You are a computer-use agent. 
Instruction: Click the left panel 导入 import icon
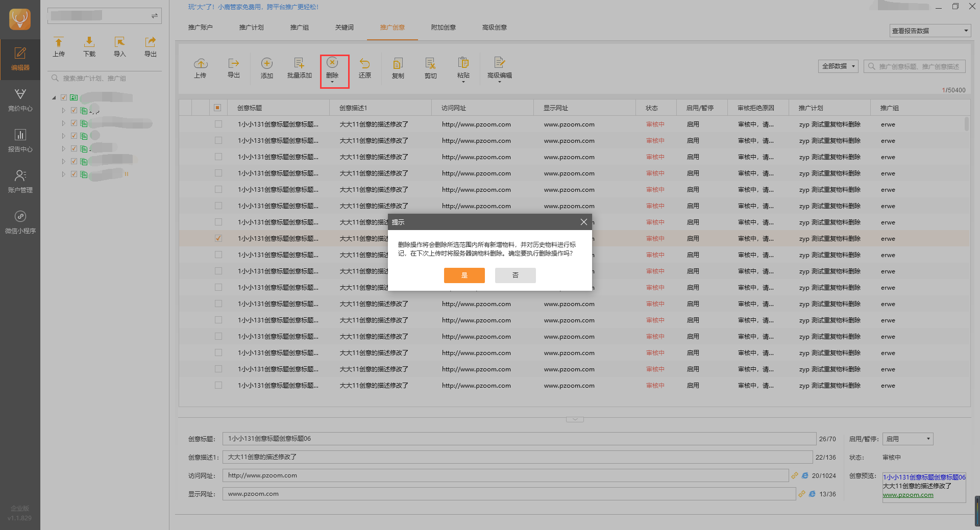pos(119,42)
